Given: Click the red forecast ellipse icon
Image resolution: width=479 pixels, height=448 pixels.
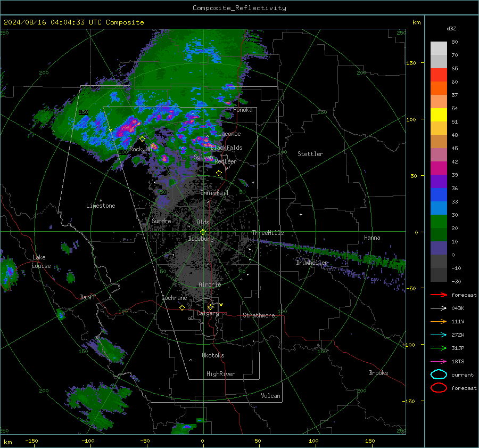Looking at the screenshot, I should coord(439,388).
